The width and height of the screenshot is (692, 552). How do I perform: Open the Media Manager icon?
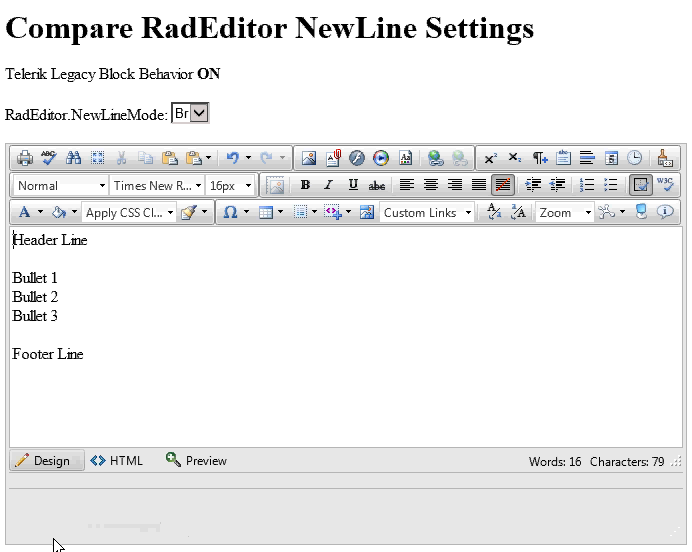tap(381, 158)
